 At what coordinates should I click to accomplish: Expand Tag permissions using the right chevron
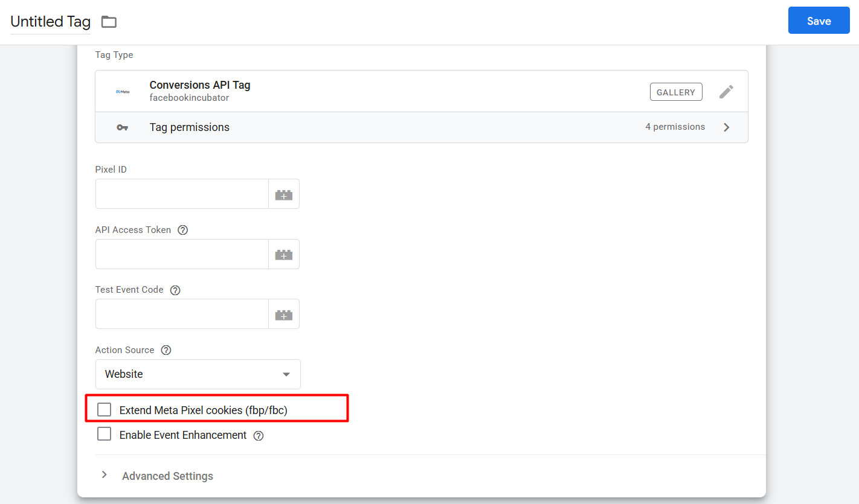[x=726, y=127]
